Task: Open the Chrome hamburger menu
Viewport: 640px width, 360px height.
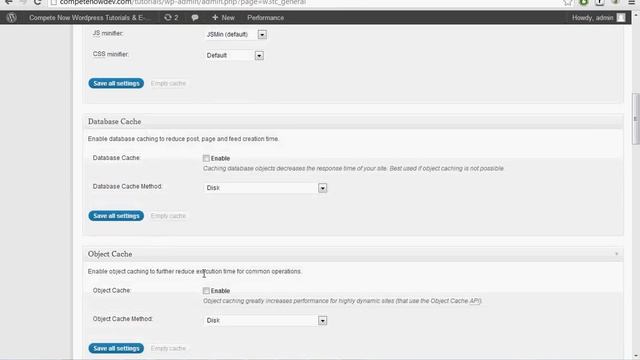Action: tap(631, 2)
